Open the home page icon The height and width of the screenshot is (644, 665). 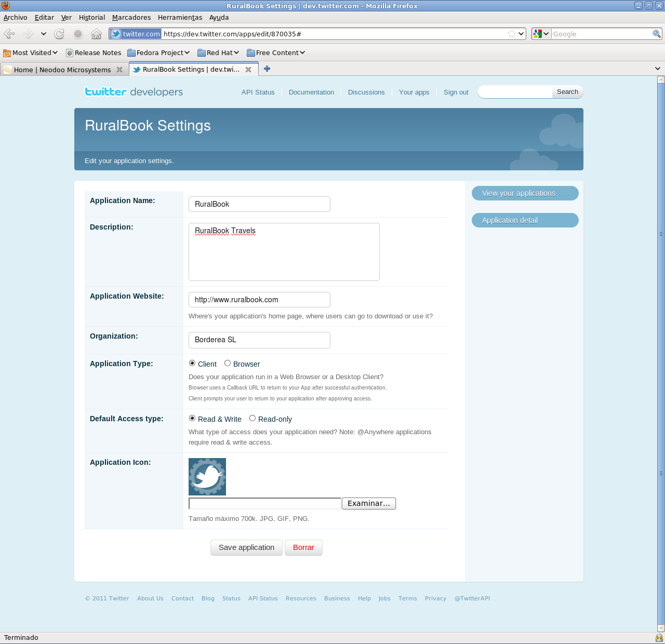click(x=96, y=34)
